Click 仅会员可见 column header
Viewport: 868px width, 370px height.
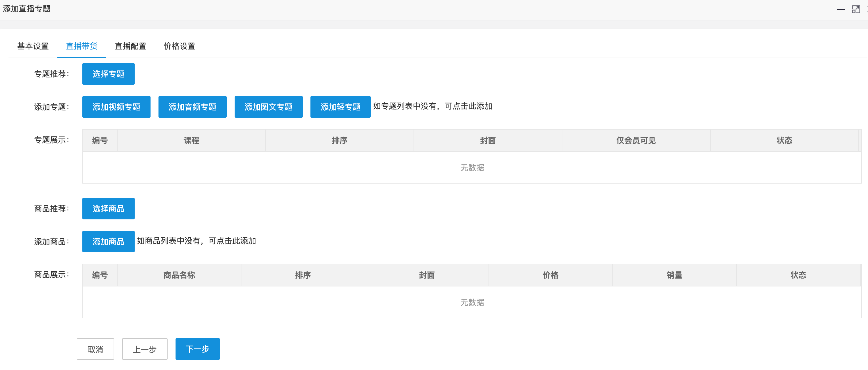click(636, 140)
